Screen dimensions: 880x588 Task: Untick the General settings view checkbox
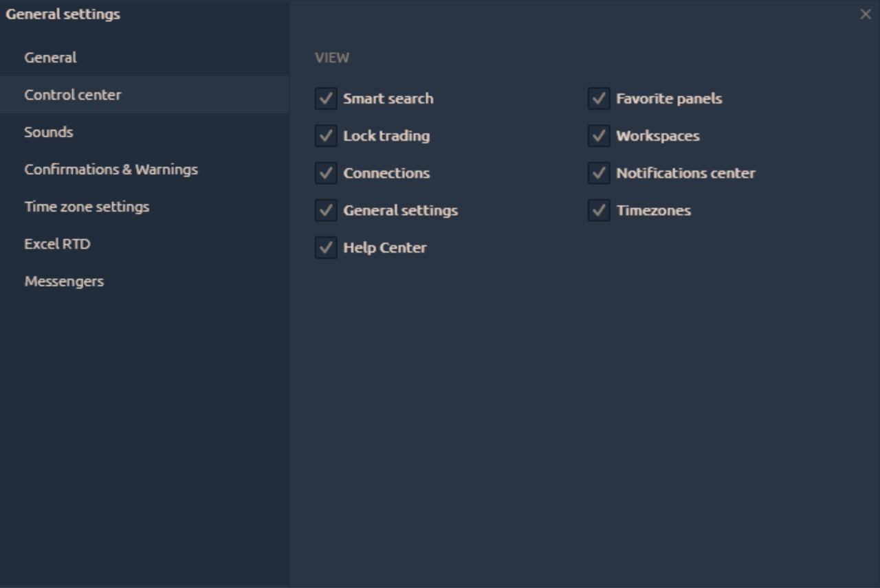coord(326,210)
